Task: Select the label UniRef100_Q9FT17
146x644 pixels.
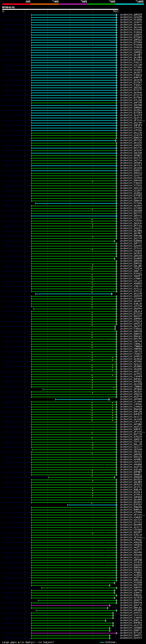Action: tap(131, 244)
